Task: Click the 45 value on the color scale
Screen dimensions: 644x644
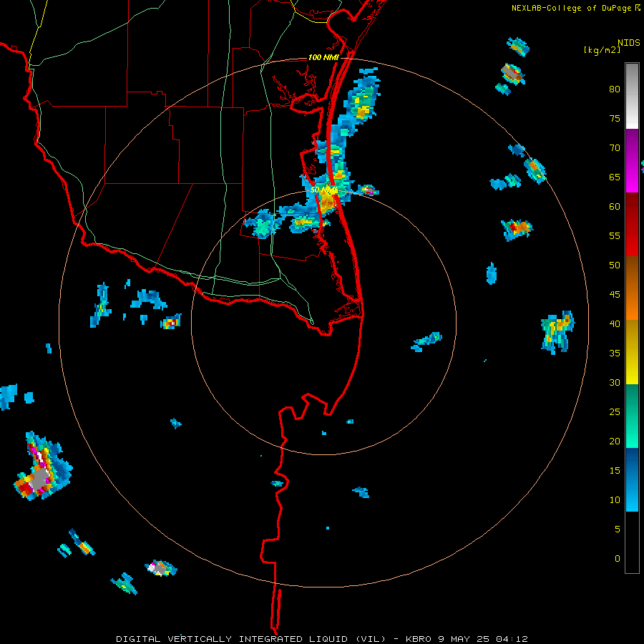Action: click(x=615, y=295)
